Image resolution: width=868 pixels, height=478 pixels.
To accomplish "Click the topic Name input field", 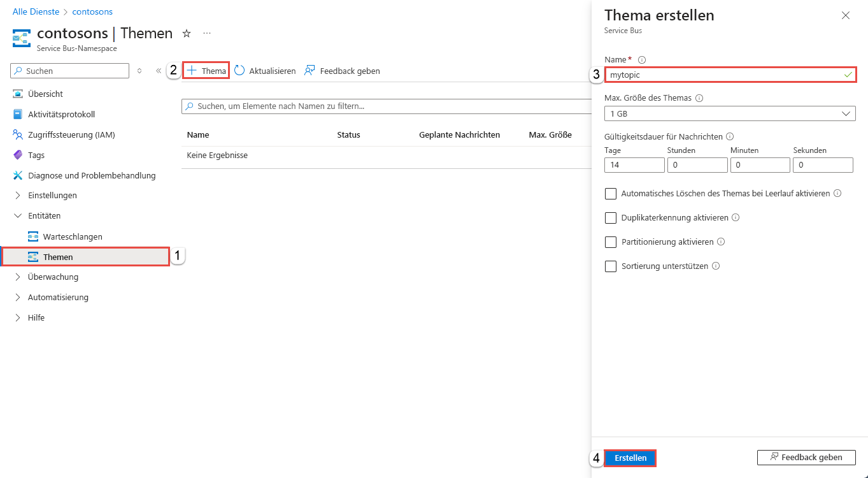I will (x=730, y=75).
